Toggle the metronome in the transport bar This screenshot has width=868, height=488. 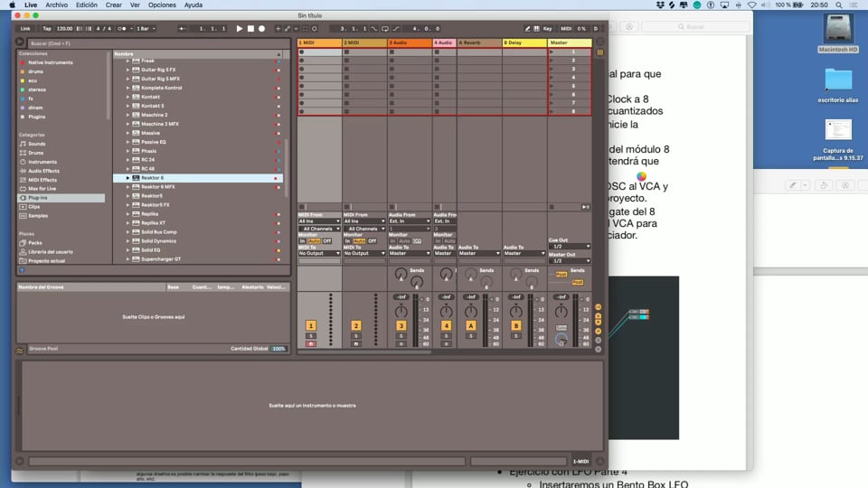tap(122, 28)
